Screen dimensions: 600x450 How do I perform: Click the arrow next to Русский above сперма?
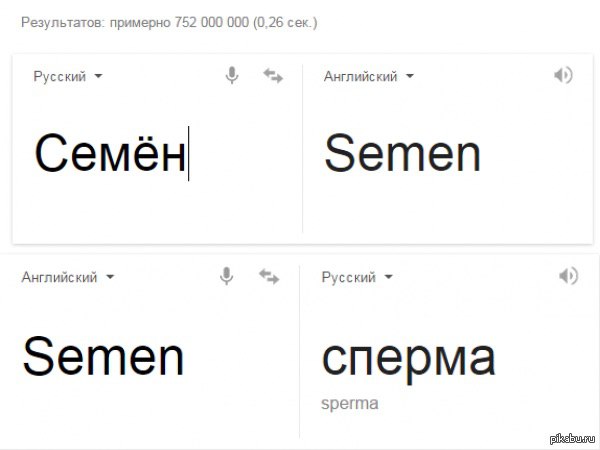click(x=388, y=277)
